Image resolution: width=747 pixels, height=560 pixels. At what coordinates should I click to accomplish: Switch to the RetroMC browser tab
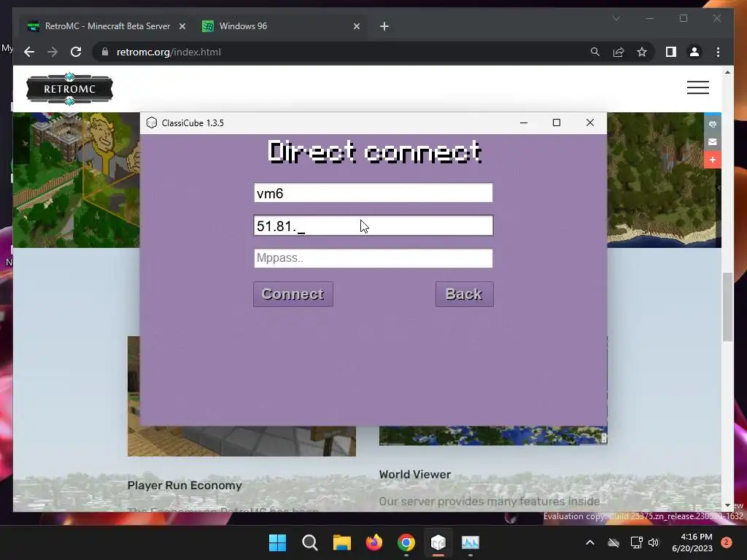click(107, 26)
